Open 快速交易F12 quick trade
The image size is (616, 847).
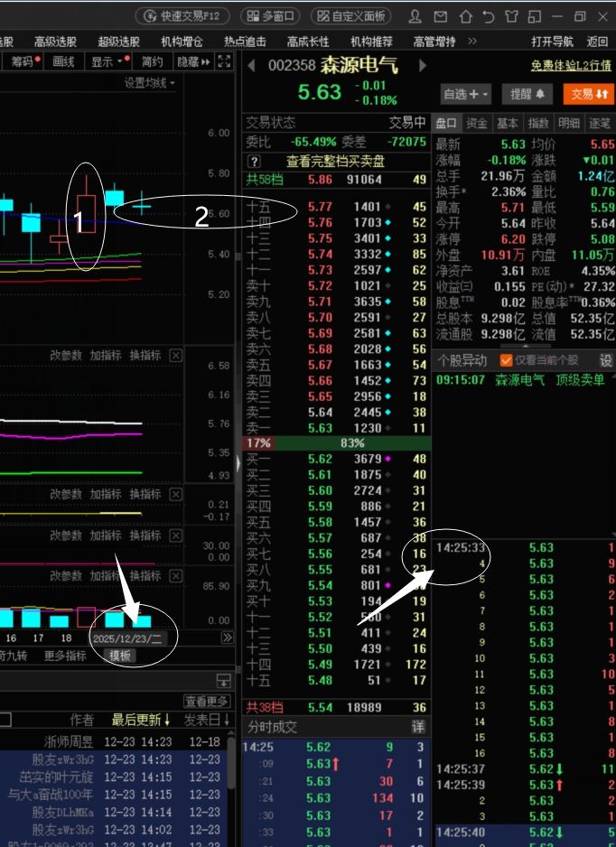[x=182, y=16]
